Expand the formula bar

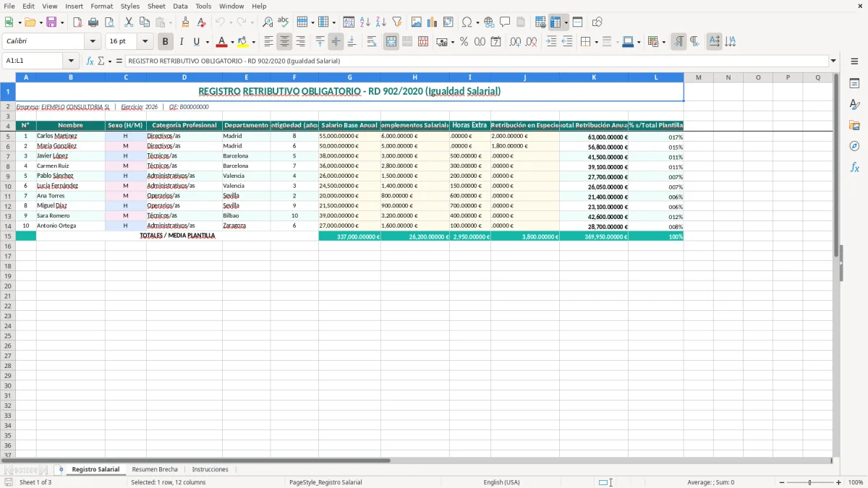[x=833, y=61]
